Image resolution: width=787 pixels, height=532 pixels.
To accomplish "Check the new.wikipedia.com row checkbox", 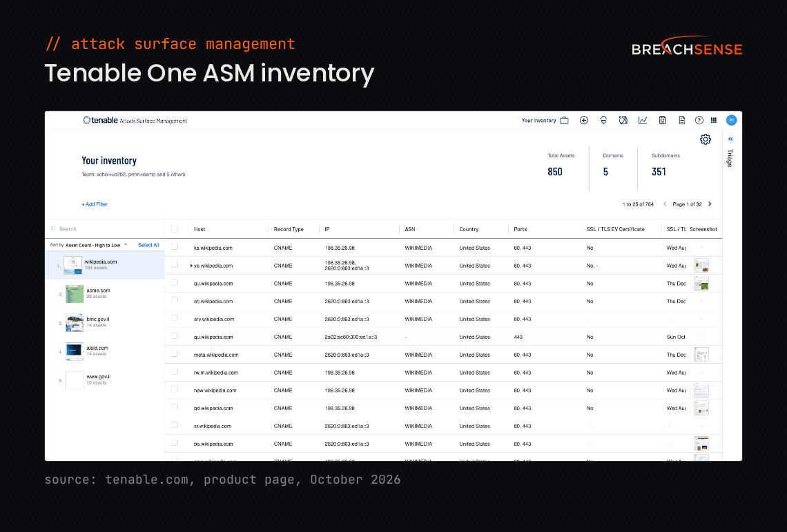I will tap(174, 389).
